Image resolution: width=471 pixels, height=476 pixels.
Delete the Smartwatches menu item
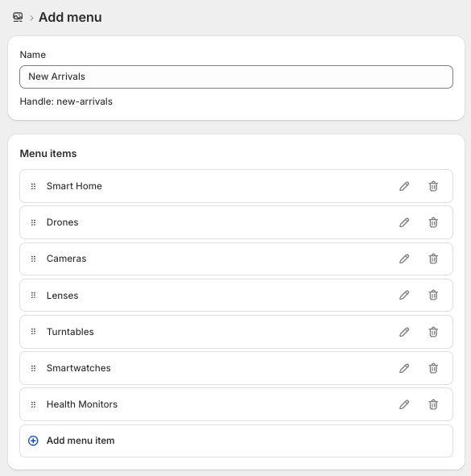433,368
